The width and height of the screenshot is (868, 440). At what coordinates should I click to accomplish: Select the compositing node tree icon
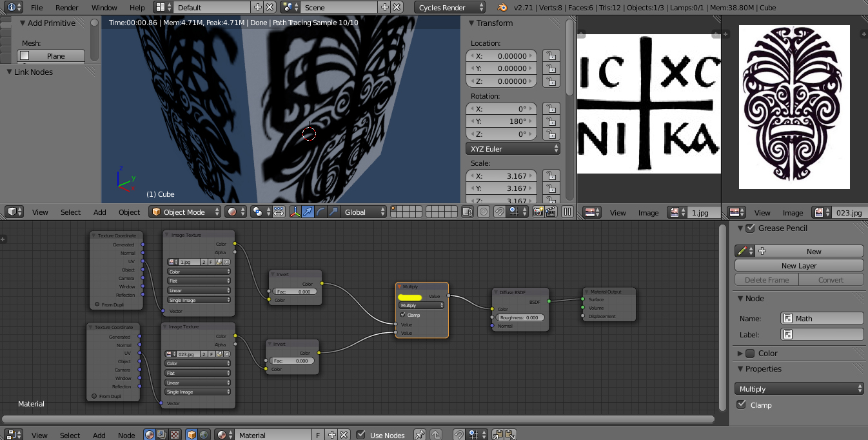tap(161, 435)
